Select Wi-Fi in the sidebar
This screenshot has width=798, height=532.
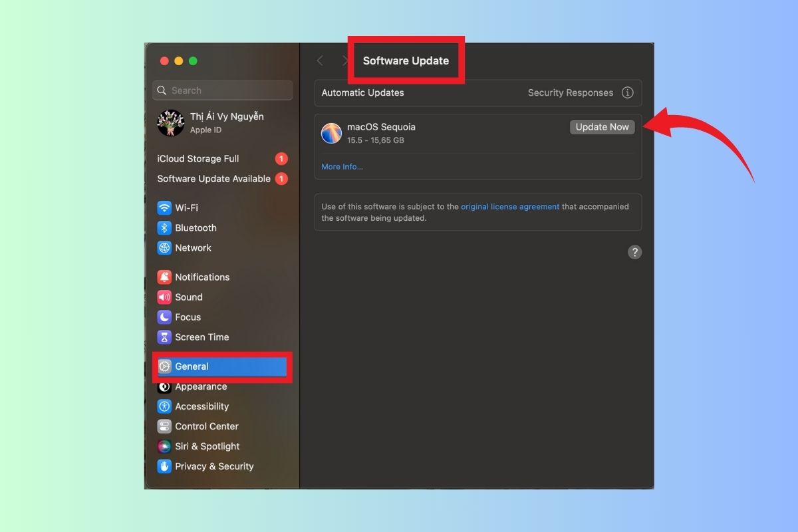[223, 208]
